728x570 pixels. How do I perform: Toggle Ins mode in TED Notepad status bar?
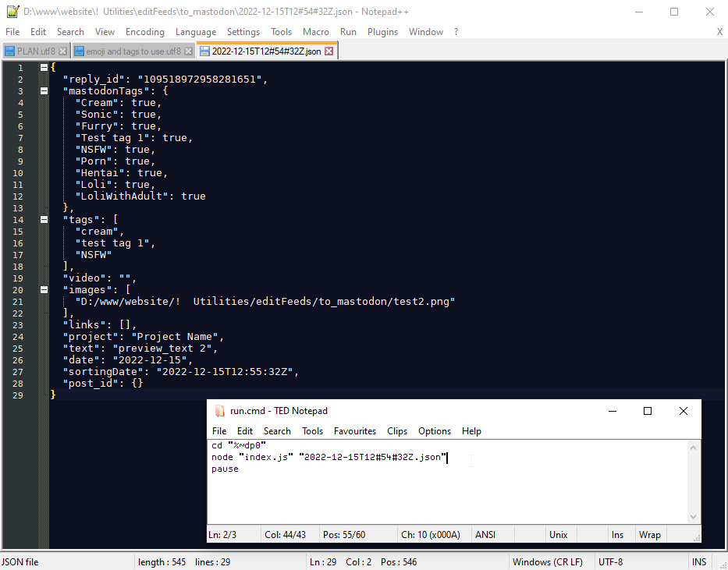point(617,535)
